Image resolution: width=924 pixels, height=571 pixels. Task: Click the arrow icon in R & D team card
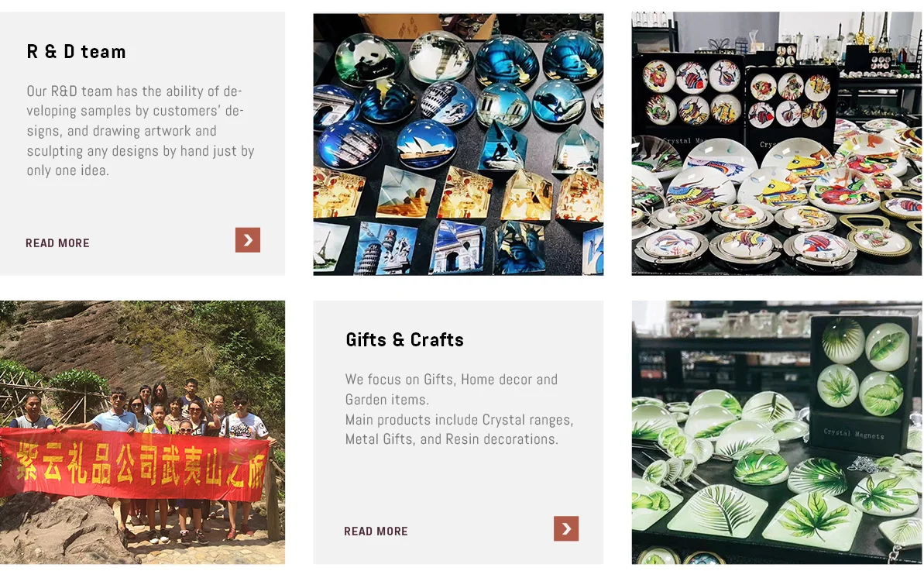click(x=248, y=240)
